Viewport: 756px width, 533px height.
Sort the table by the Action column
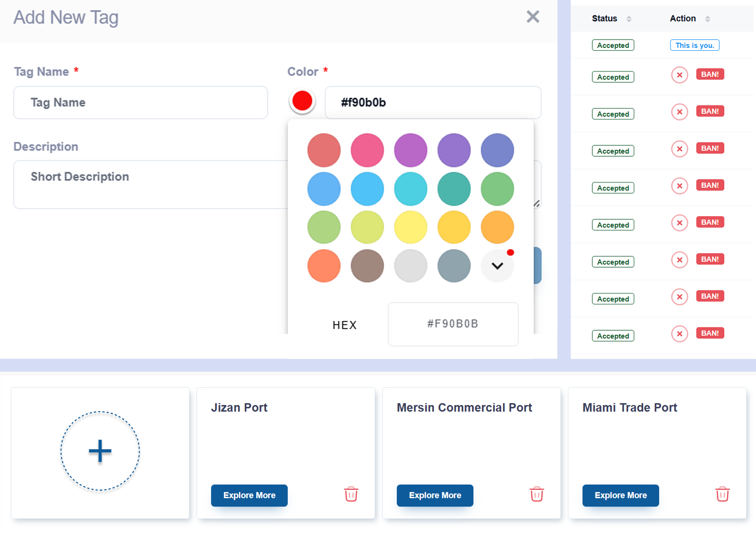(x=707, y=19)
